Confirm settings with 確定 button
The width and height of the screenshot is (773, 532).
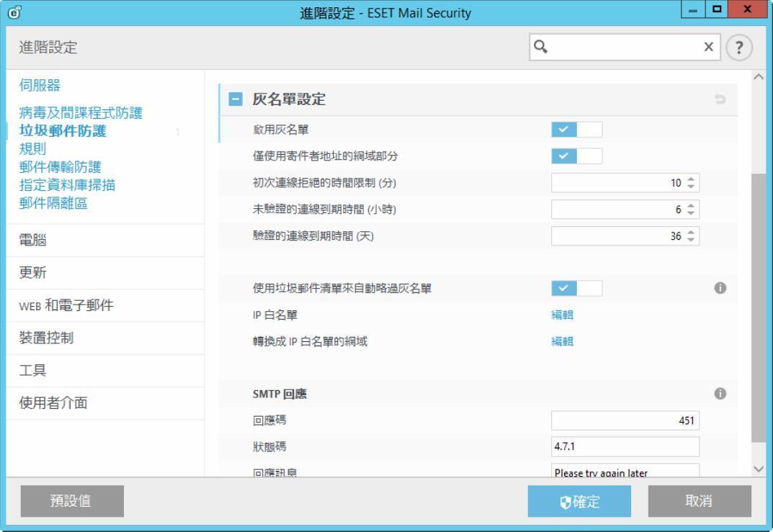(x=579, y=501)
